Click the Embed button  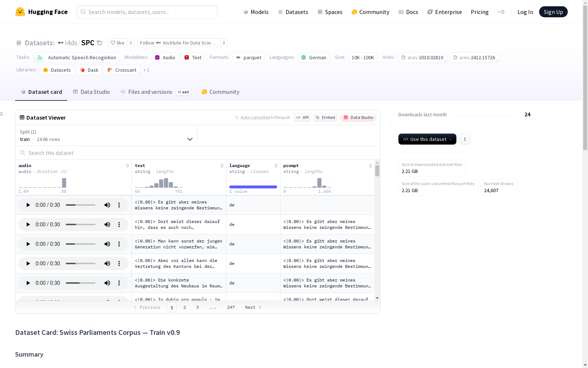(325, 117)
